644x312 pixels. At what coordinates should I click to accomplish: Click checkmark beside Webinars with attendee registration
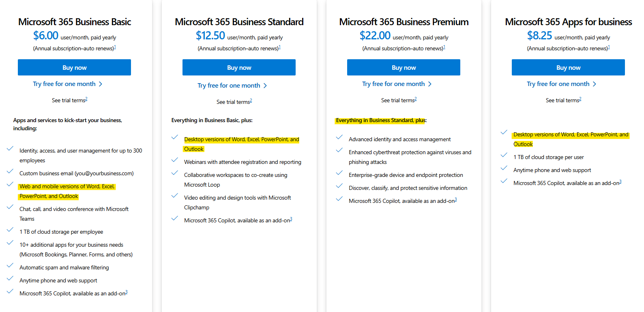175,160
